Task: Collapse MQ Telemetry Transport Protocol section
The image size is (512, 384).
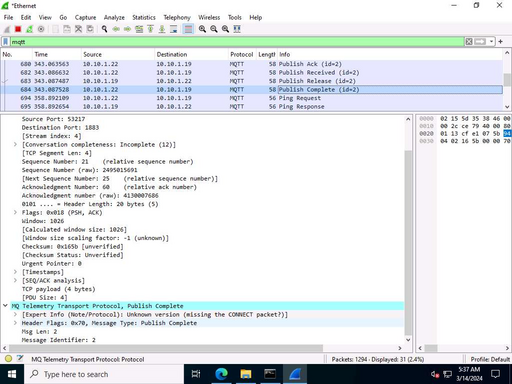Action: tap(5, 306)
